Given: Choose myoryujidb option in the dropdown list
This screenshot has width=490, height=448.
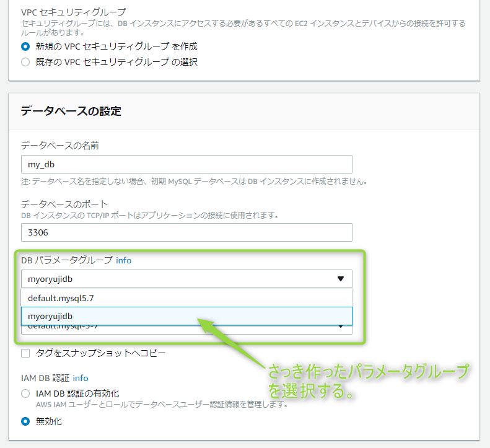Looking at the screenshot, I should 186,316.
